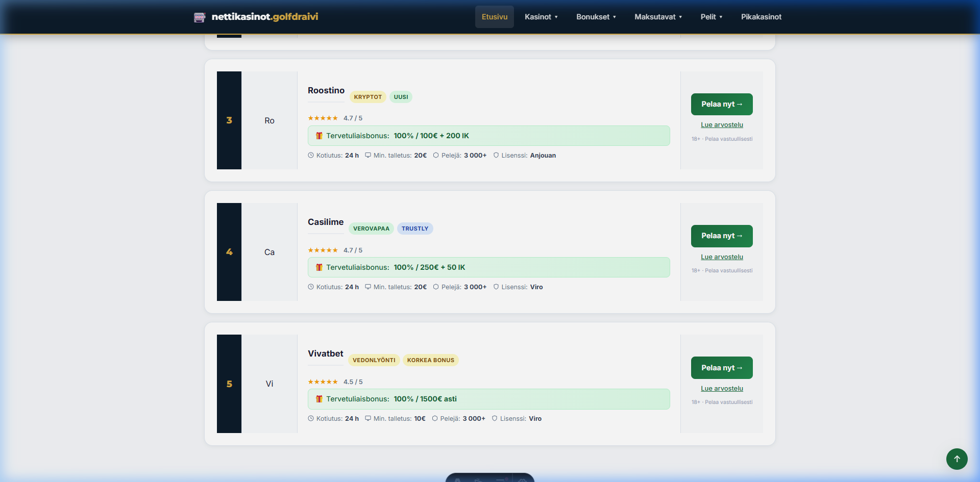The width and height of the screenshot is (980, 482).
Task: Click the Roostino casino title
Action: pos(326,90)
